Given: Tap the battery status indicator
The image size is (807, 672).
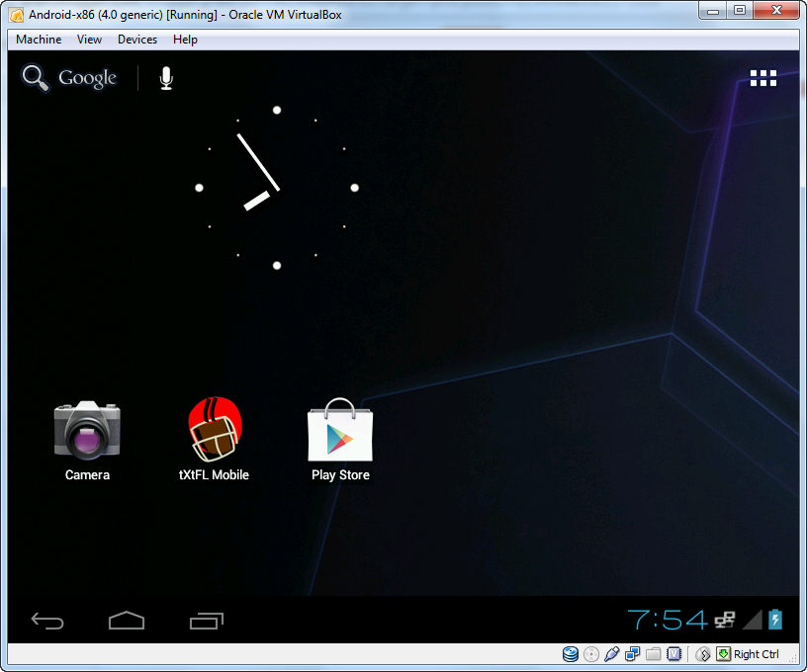Looking at the screenshot, I should [774, 620].
